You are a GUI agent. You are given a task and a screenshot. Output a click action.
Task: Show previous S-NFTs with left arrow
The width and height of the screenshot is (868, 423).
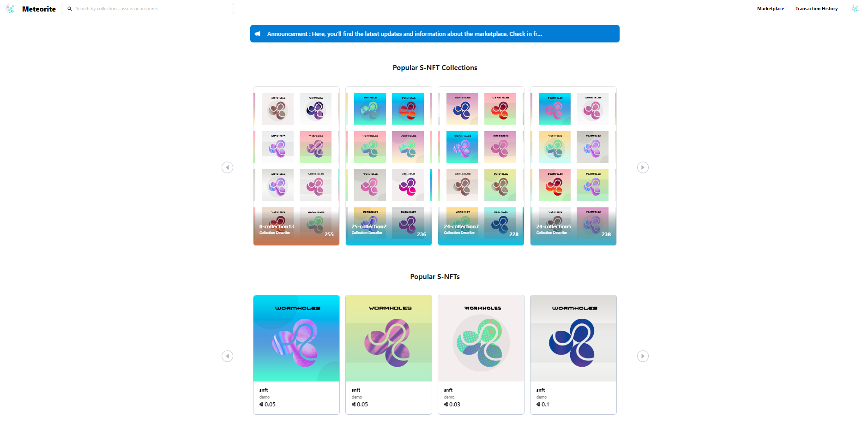click(x=227, y=356)
